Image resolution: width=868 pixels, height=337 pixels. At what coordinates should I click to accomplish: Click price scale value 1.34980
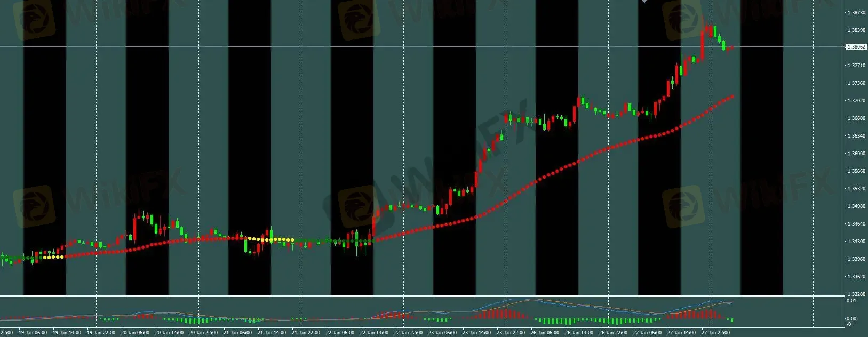click(856, 206)
